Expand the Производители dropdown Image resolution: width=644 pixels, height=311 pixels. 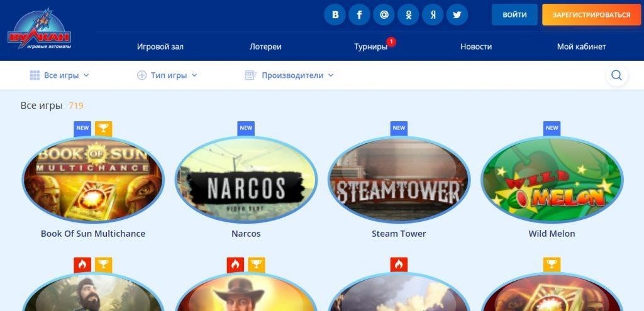point(289,75)
